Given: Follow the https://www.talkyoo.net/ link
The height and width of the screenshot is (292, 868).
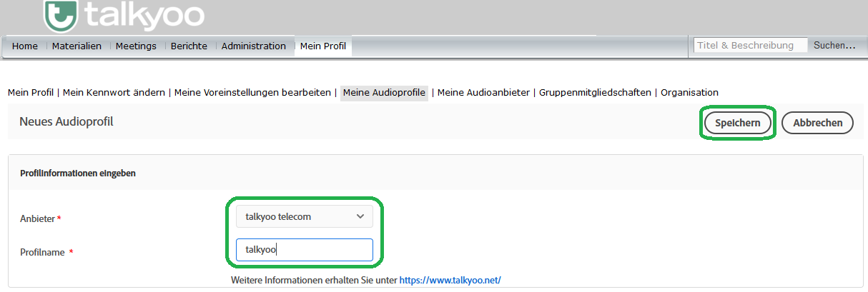Looking at the screenshot, I should pyautogui.click(x=450, y=280).
